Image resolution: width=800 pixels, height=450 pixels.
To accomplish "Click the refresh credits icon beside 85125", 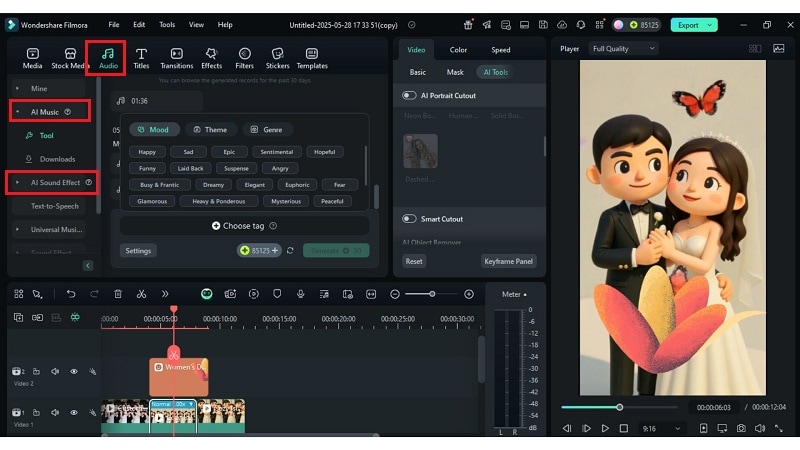I will 290,251.
